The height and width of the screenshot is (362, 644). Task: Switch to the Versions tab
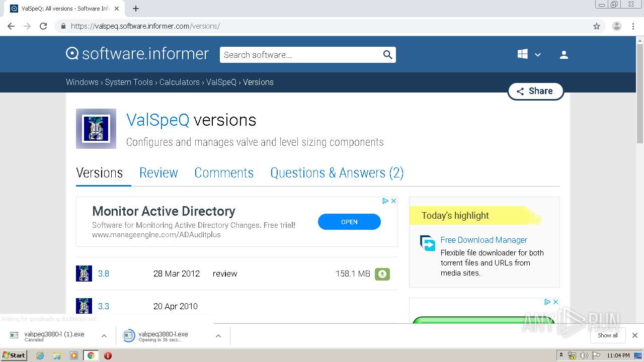(x=99, y=173)
